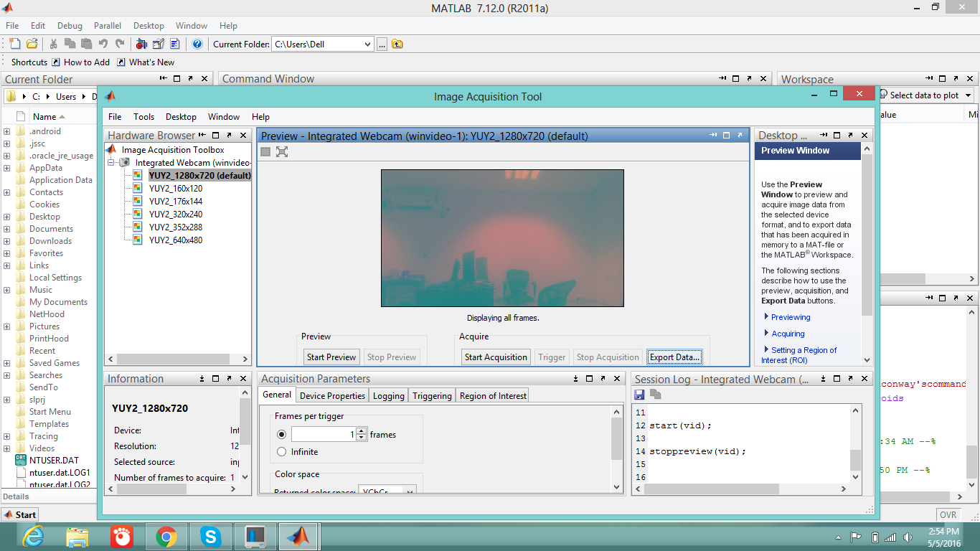Switch to Region of Interest tab
980x551 pixels.
pyautogui.click(x=493, y=395)
